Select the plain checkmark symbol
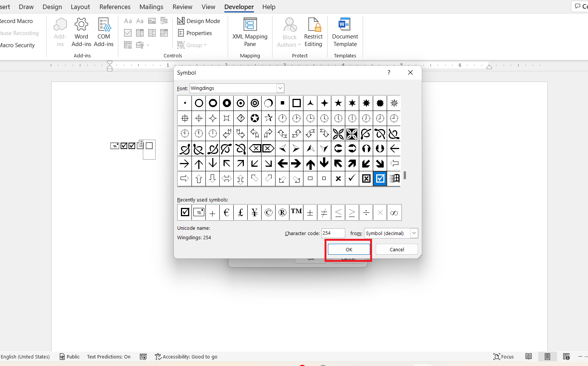The height and width of the screenshot is (366, 588). pyautogui.click(x=352, y=178)
